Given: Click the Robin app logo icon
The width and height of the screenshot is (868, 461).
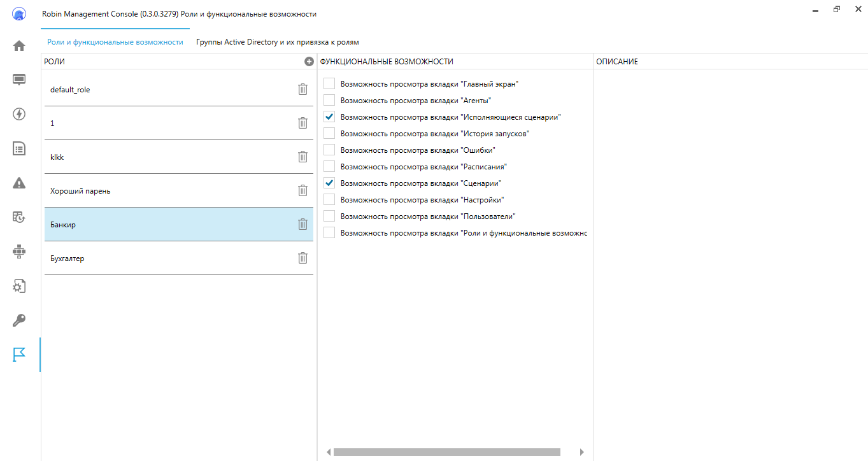Looking at the screenshot, I should (19, 14).
